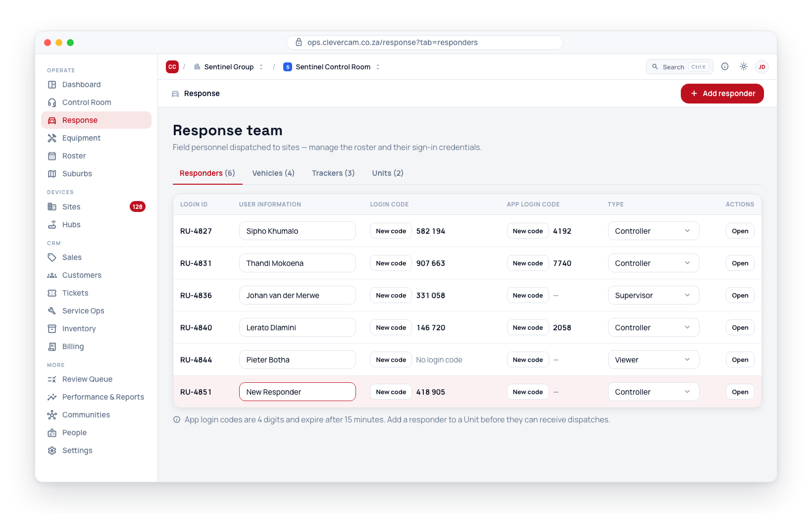Image resolution: width=812 pixels, height=513 pixels.
Task: Open type dropdown for Thandi Mokoena
Action: point(654,263)
